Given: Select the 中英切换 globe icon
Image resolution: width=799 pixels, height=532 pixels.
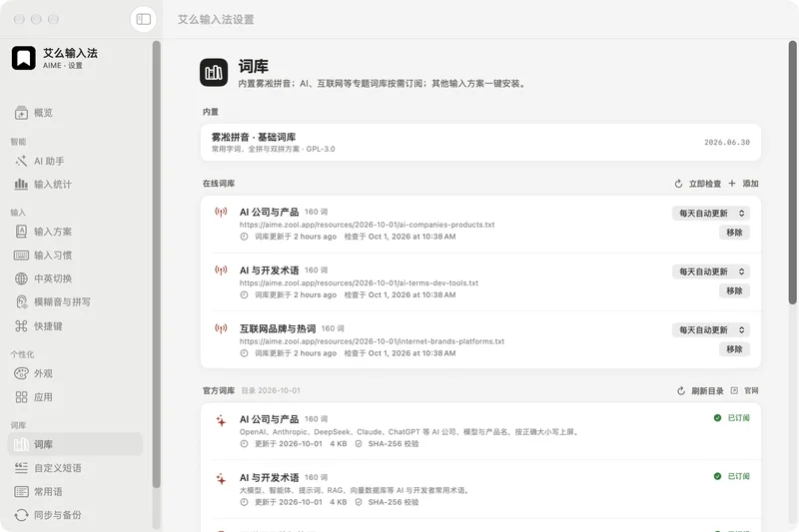Looking at the screenshot, I should click(x=21, y=278).
